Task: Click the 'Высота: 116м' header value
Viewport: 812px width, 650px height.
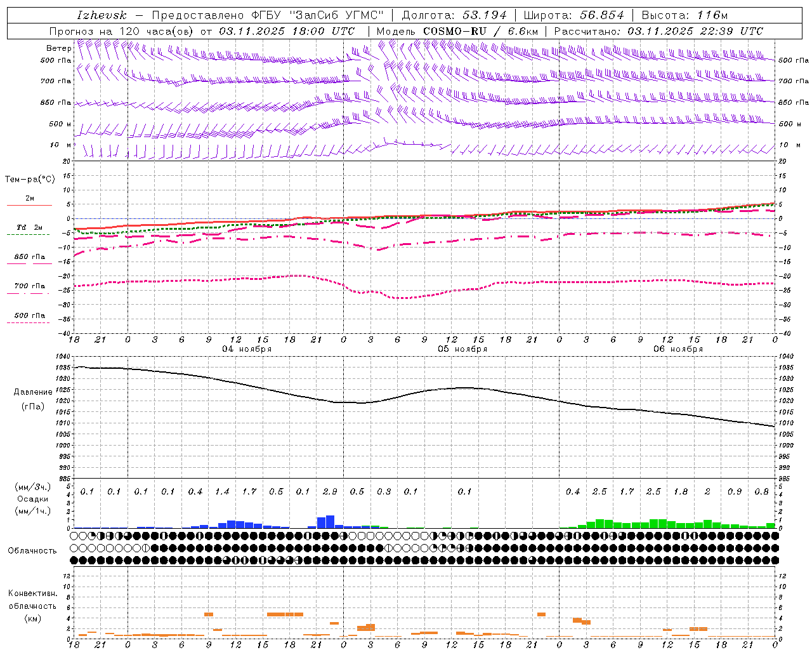Action: (x=684, y=15)
